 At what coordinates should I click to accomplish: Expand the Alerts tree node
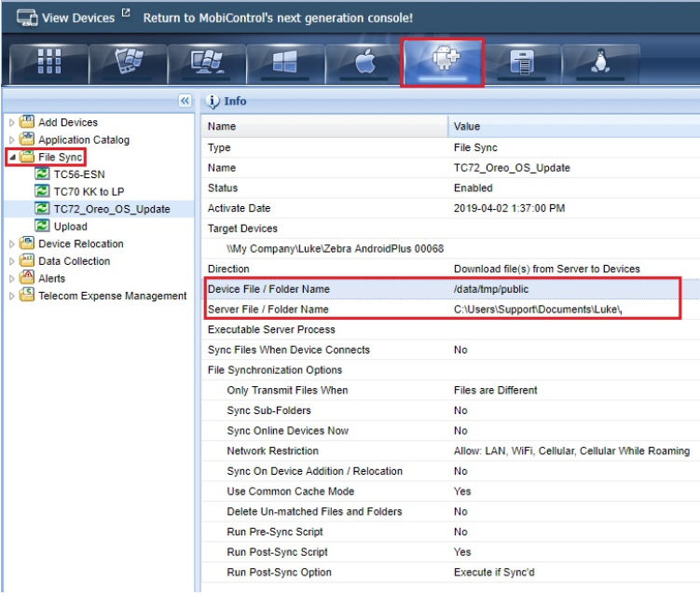[x=12, y=279]
